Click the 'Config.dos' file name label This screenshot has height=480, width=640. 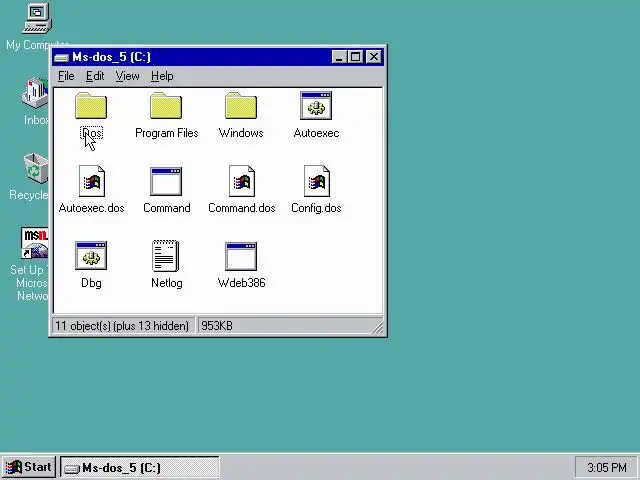316,208
